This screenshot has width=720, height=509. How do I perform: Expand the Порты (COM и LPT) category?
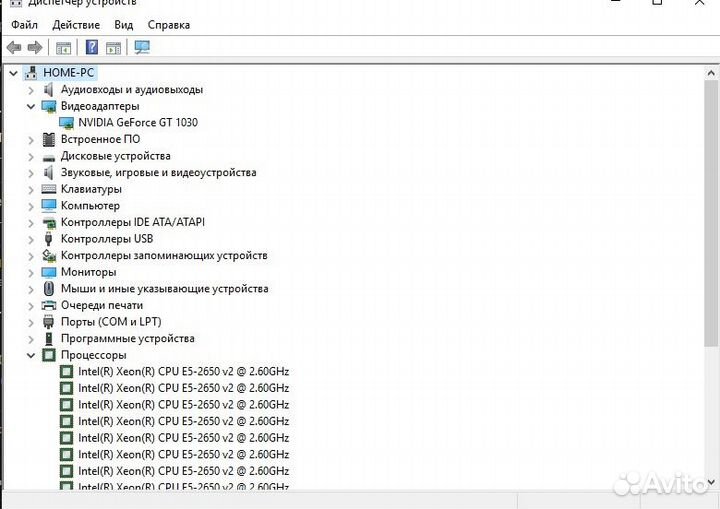31,322
